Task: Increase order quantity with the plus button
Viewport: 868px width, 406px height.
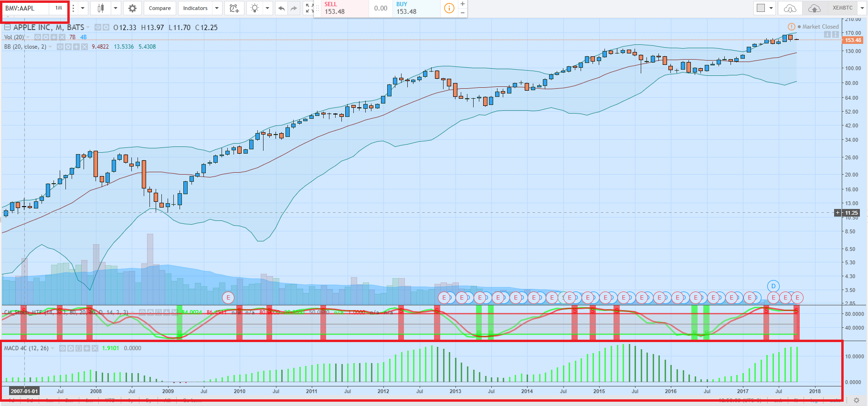Action: (463, 4)
